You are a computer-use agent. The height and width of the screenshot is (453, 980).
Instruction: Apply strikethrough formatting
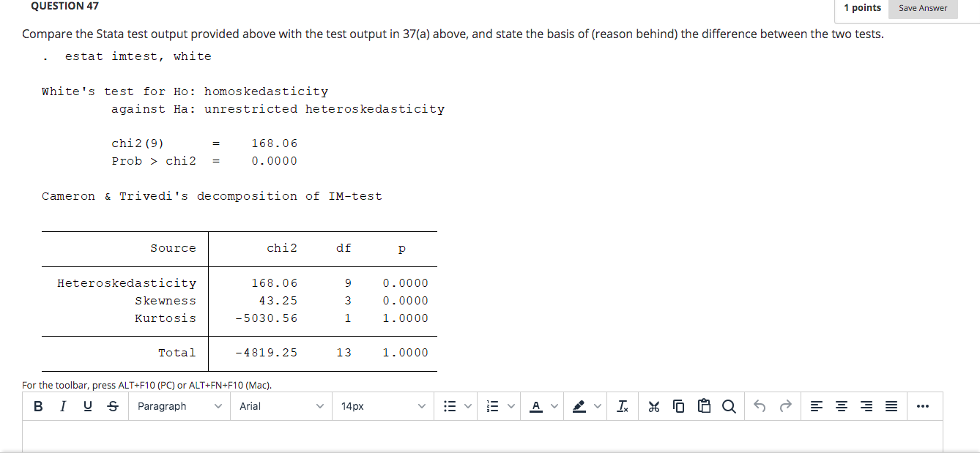[x=113, y=406]
